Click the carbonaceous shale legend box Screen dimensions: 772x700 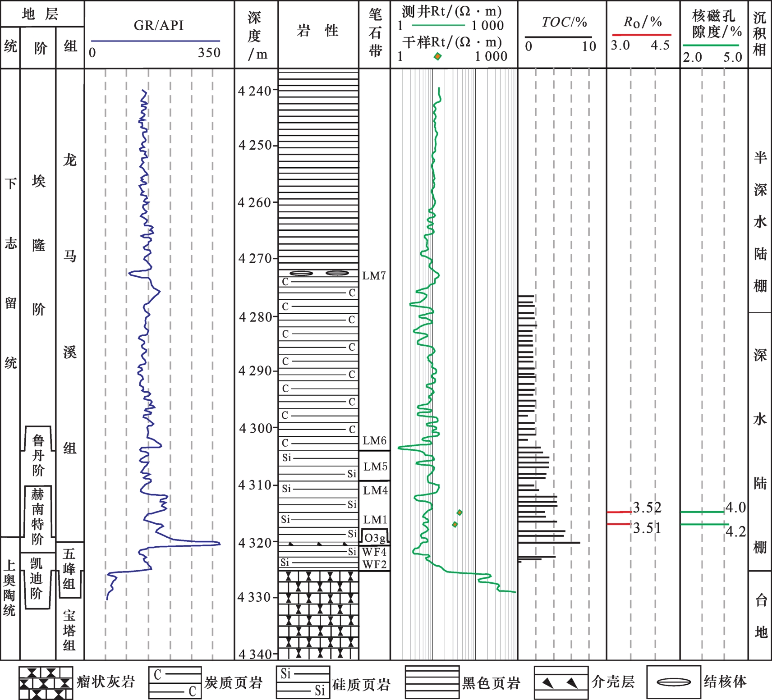175,683
